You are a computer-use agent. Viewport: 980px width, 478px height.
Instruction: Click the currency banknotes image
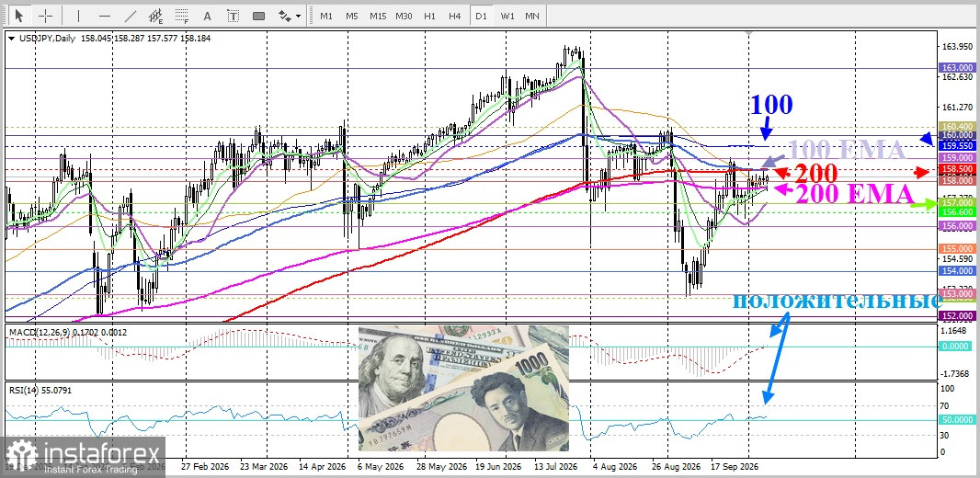pos(463,388)
